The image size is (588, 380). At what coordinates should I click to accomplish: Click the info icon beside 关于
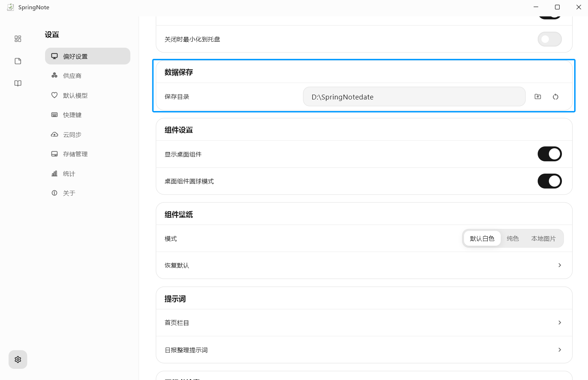tap(54, 193)
